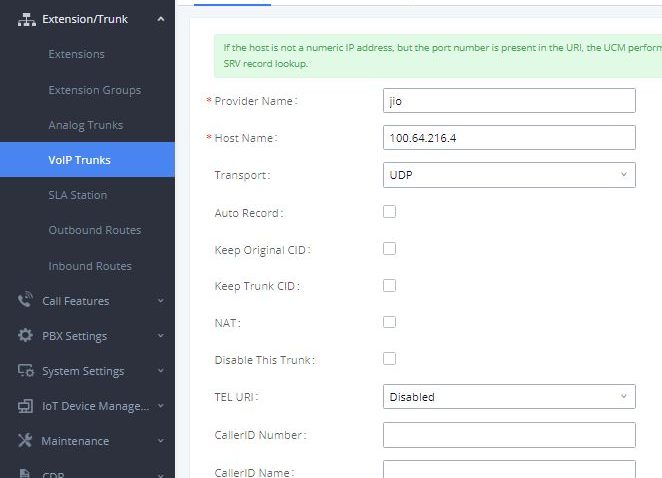Viewport: 662px width, 478px height.
Task: Toggle the Keep Original CID checkbox
Action: (x=390, y=249)
